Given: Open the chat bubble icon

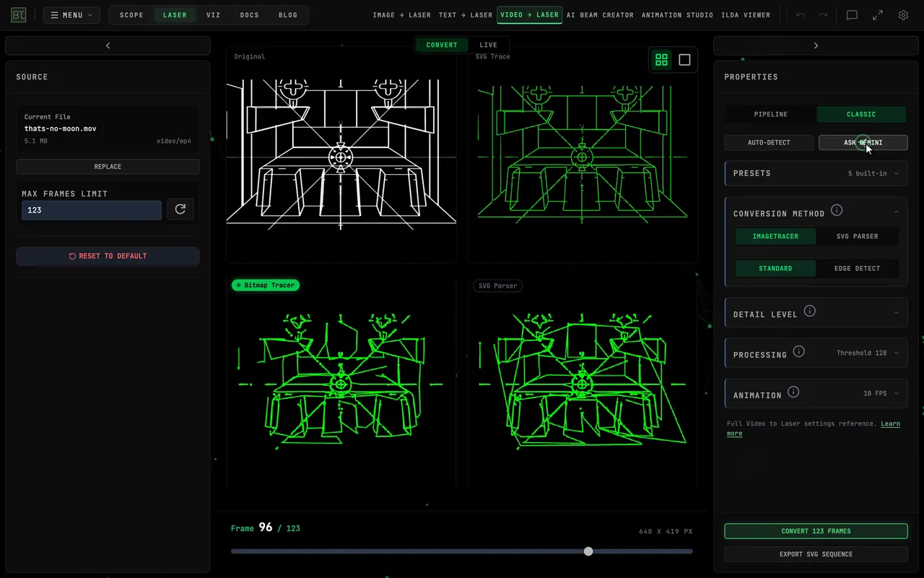Looking at the screenshot, I should pyautogui.click(x=852, y=15).
